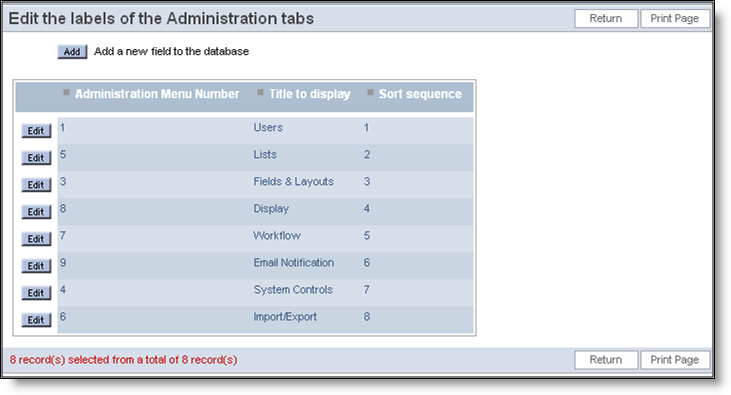The image size is (731, 395).
Task: Edit the System Controls row
Action: 36,293
